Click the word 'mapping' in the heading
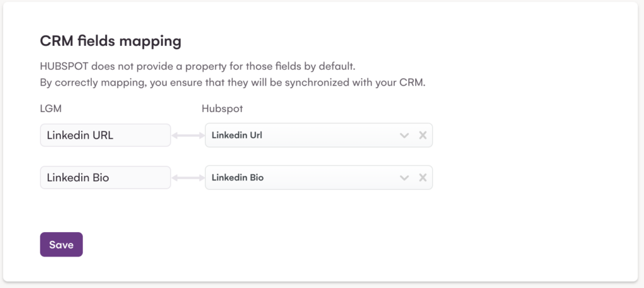The height and width of the screenshot is (288, 644). 153,42
